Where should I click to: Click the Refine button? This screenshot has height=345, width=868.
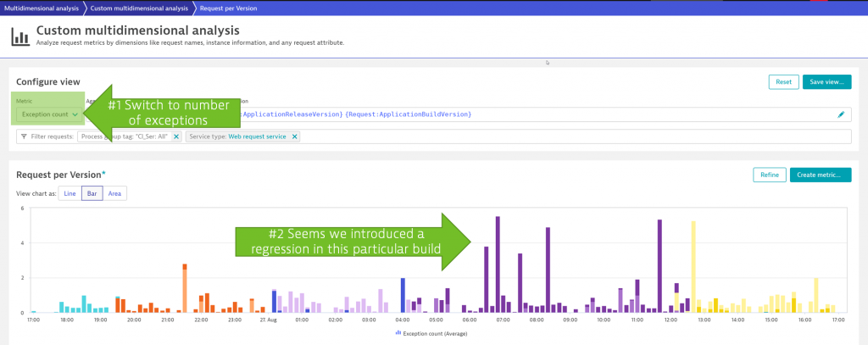770,175
